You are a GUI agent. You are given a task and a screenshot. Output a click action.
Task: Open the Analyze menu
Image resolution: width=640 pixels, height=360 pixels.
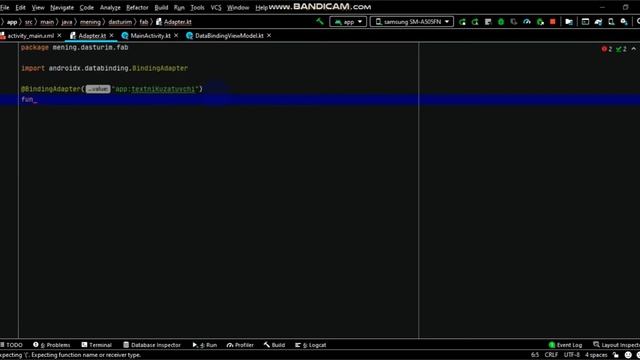tap(110, 7)
